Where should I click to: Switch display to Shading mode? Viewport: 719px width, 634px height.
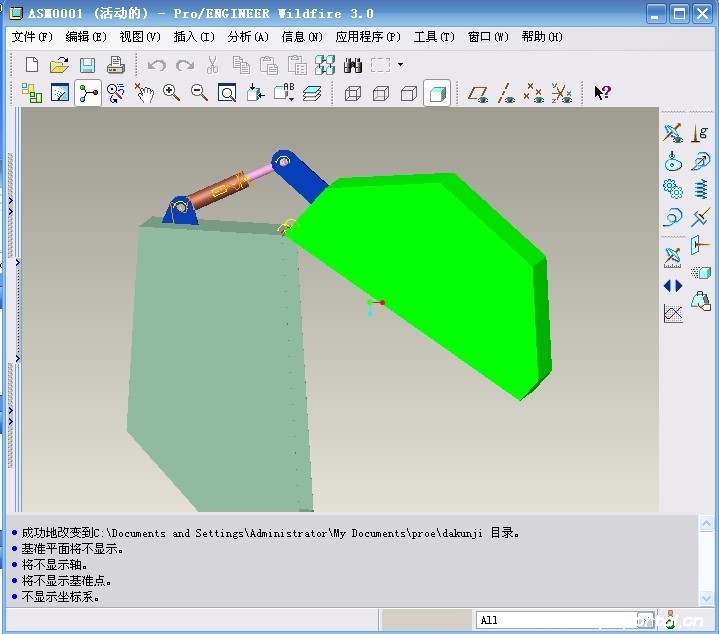(x=437, y=94)
